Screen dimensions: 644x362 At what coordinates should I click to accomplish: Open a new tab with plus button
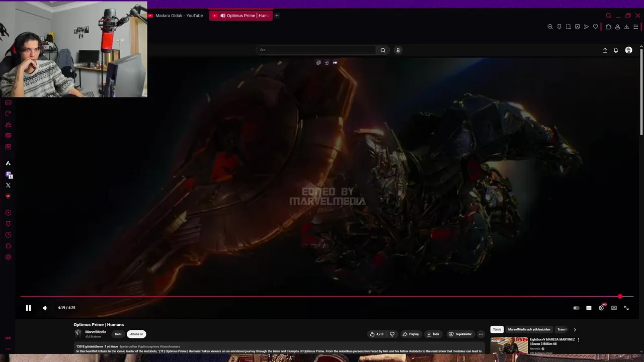tap(277, 16)
